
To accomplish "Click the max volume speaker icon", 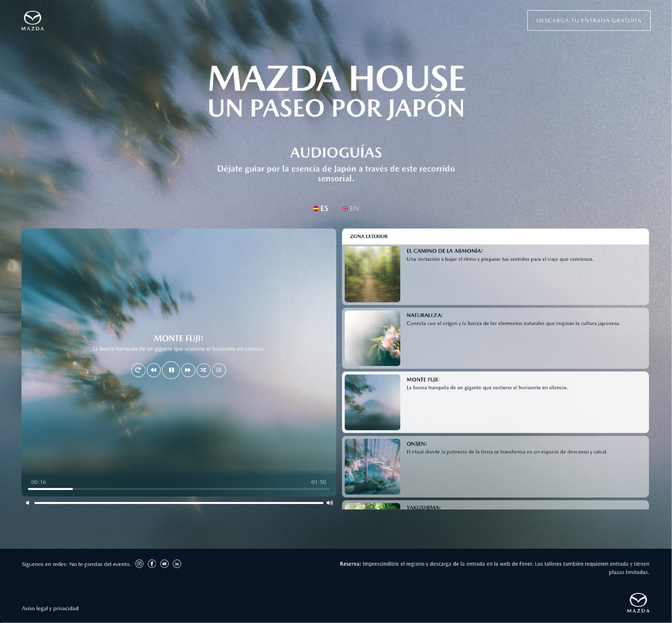I will [x=330, y=503].
